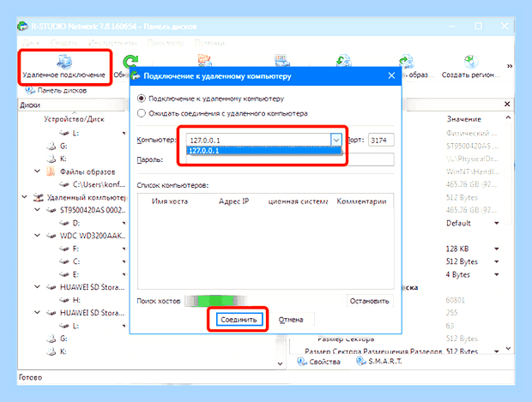
Task: Select Ожидать соединения с удаленного компьютера radio
Action: (142, 113)
